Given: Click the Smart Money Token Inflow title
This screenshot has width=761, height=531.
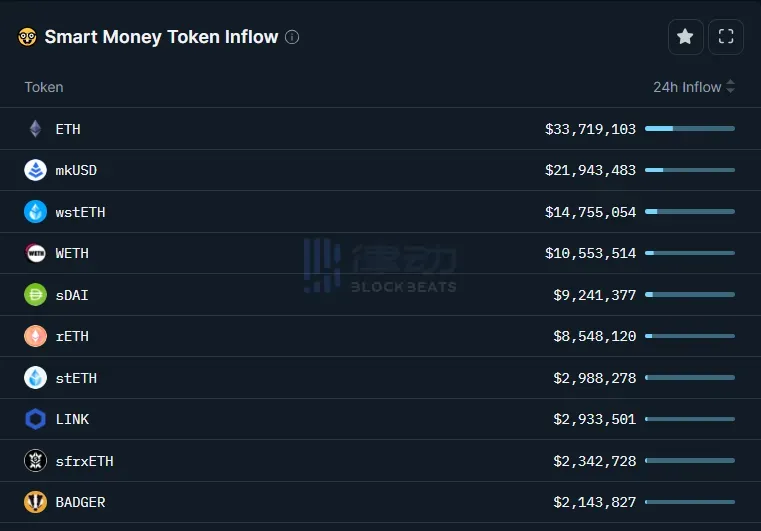Looking at the screenshot, I should [161, 37].
